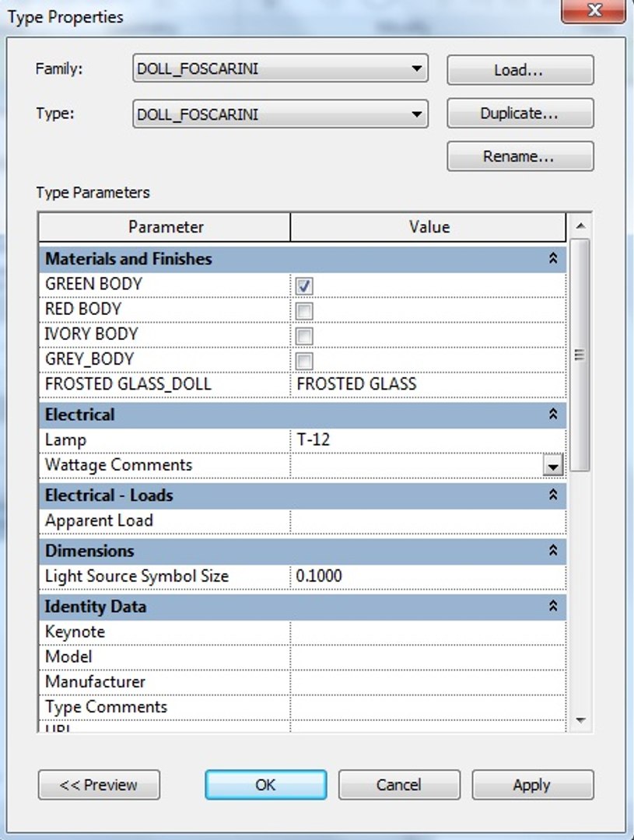
Task: Edit the FROSTED GLASS material value
Action: (428, 384)
